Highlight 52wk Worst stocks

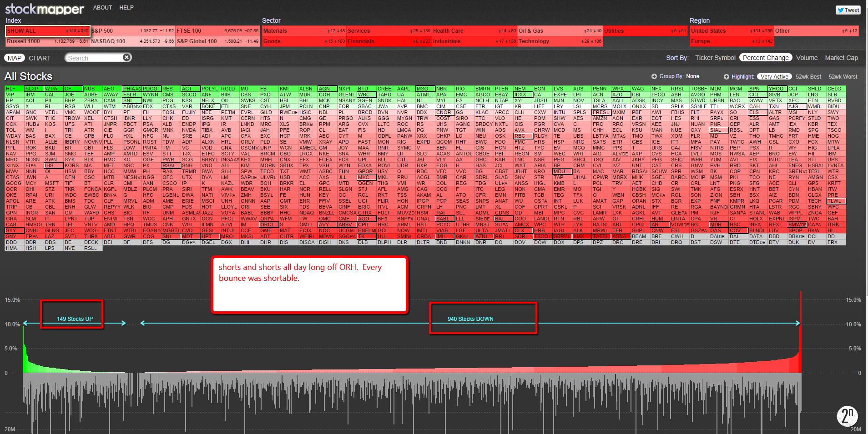[843, 77]
